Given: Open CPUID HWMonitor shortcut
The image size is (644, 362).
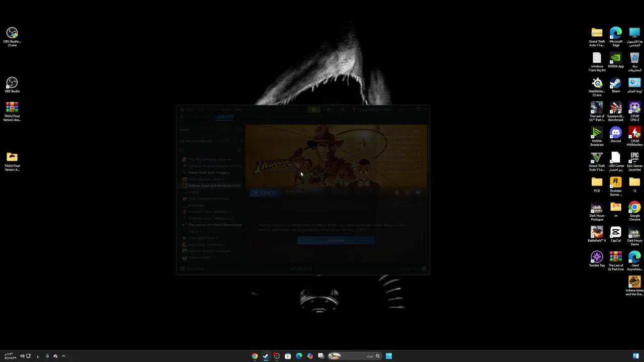Looking at the screenshot, I should coord(634,137).
